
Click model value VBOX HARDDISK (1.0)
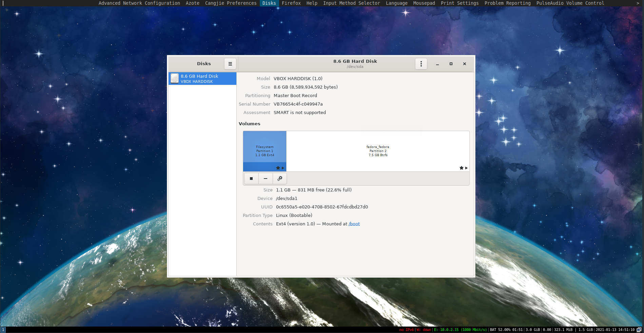(298, 78)
